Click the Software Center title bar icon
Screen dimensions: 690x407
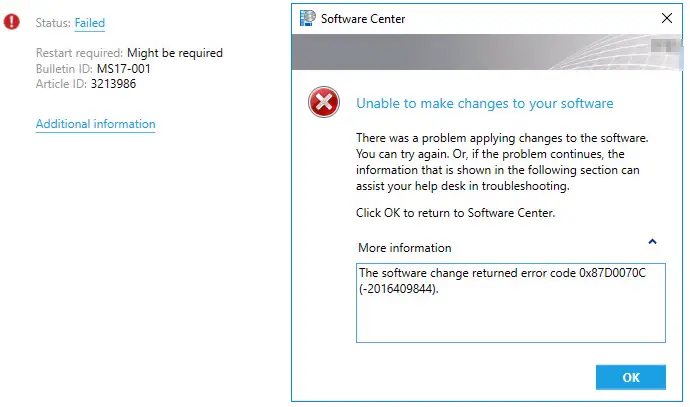pos(307,18)
